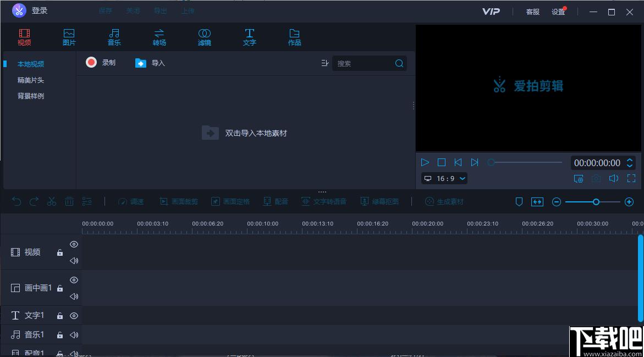Image resolution: width=644 pixels, height=357 pixels.
Task: Switch to the 文字 text tab
Action: pyautogui.click(x=249, y=37)
